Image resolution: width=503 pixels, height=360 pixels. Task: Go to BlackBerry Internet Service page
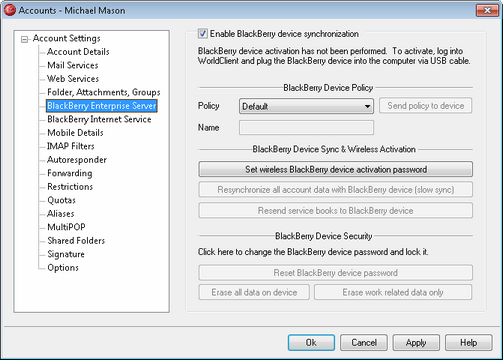coord(99,119)
